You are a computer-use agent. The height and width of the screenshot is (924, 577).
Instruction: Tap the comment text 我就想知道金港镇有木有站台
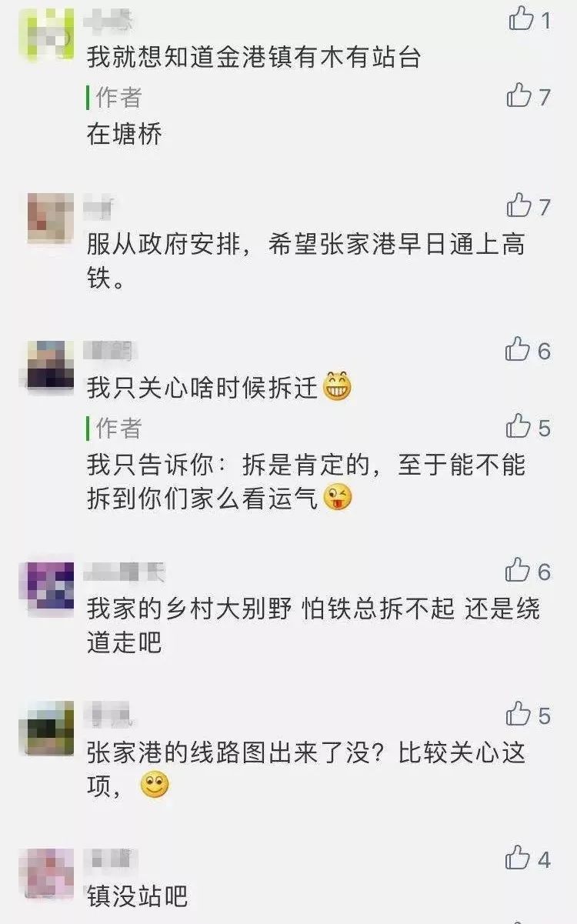[x=254, y=58]
